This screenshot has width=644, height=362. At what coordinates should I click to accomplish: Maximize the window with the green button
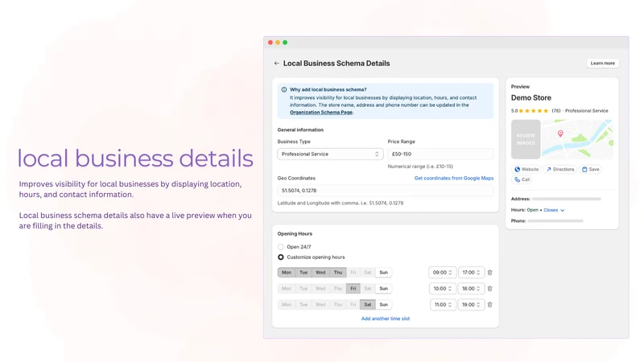coord(285,43)
